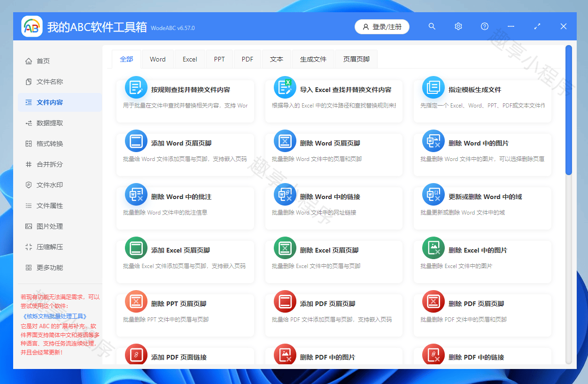Open 文件水印 in the sidebar
Screen dimensions: 588x384
click(60, 185)
